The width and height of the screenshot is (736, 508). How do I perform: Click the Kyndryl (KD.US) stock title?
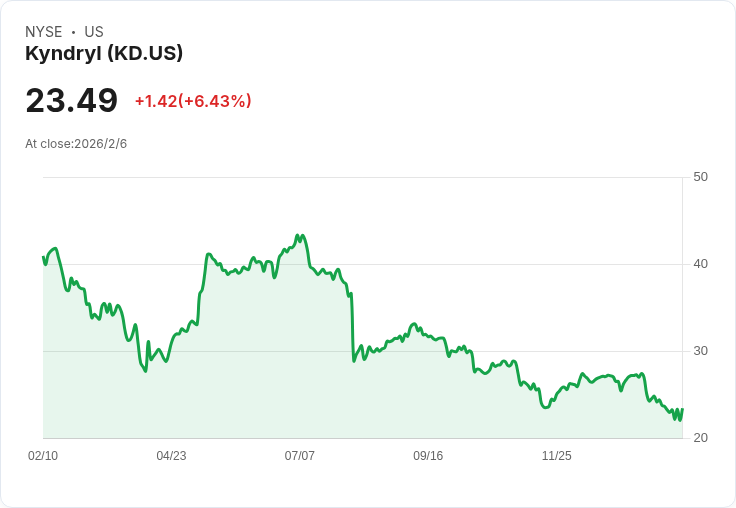(104, 54)
